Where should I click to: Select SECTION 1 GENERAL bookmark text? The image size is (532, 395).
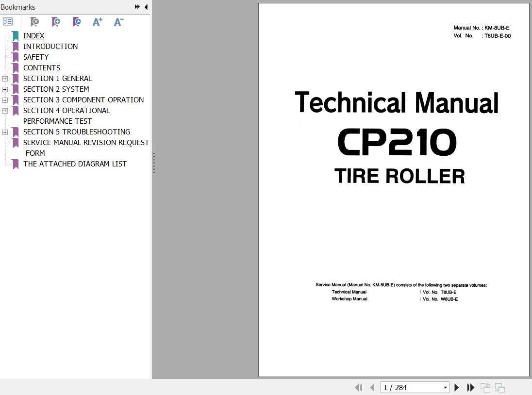point(57,78)
